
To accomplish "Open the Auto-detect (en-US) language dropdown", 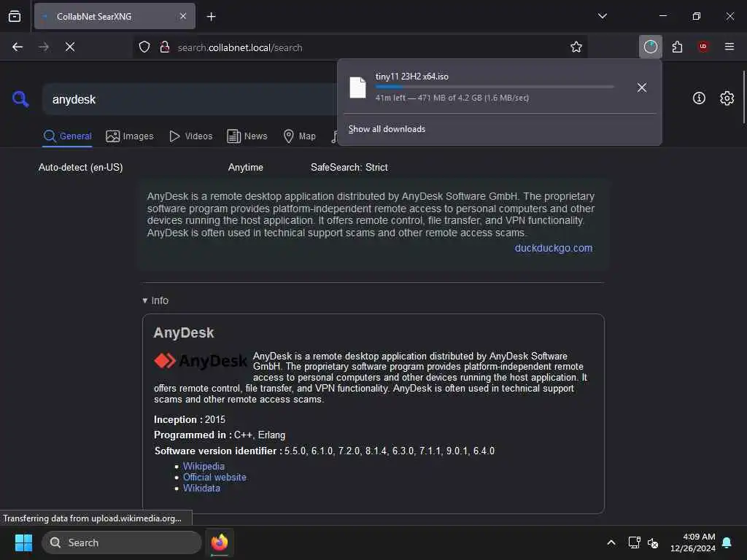I will (80, 167).
